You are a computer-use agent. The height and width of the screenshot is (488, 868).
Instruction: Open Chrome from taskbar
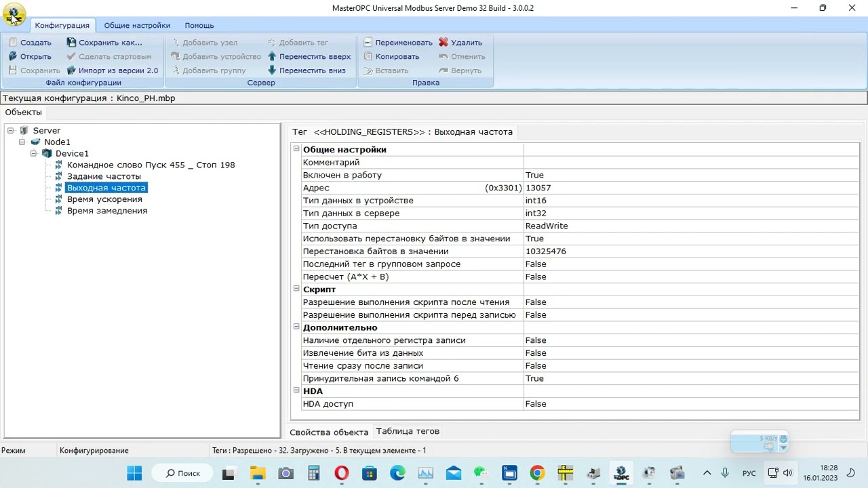pos(537,473)
